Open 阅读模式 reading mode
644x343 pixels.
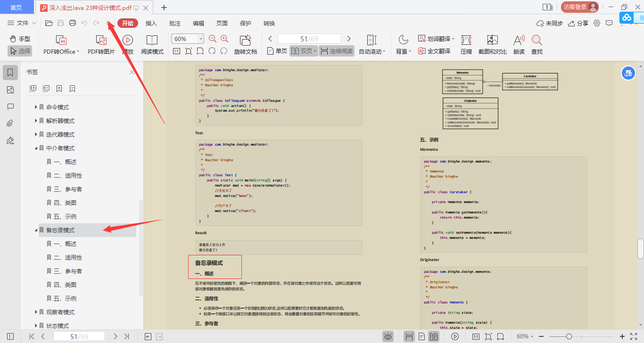[152, 45]
